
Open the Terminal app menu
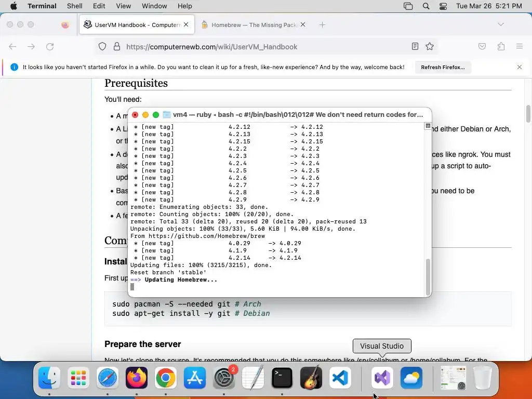pyautogui.click(x=42, y=6)
